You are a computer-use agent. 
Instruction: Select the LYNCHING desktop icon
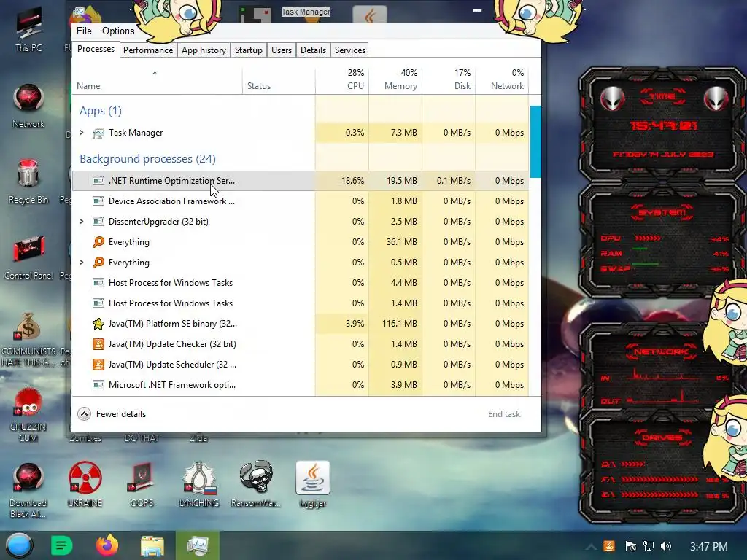click(199, 484)
